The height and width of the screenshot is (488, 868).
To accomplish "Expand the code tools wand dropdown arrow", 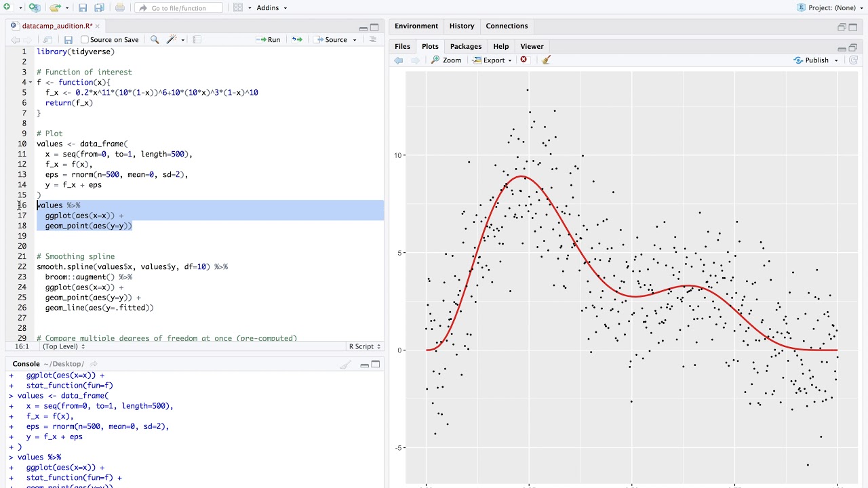I will [x=182, y=40].
